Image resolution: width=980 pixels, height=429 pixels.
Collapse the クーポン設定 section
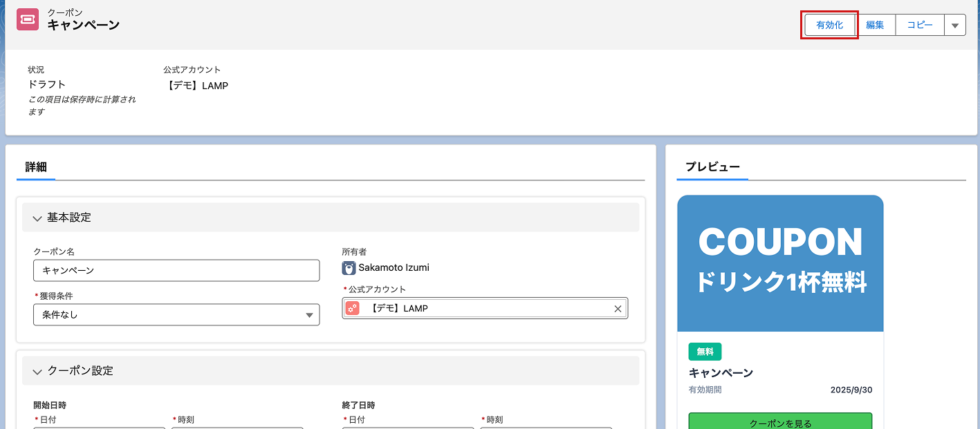click(37, 372)
